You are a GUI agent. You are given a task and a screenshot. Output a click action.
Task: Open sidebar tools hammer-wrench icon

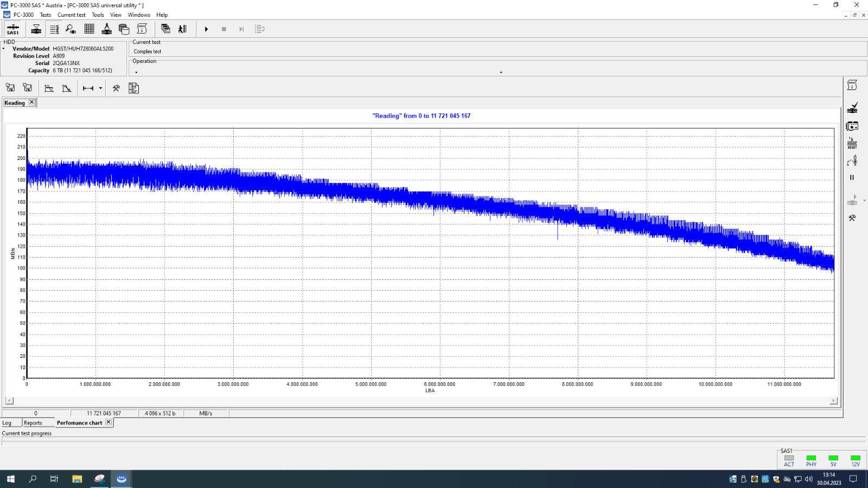[x=852, y=218]
